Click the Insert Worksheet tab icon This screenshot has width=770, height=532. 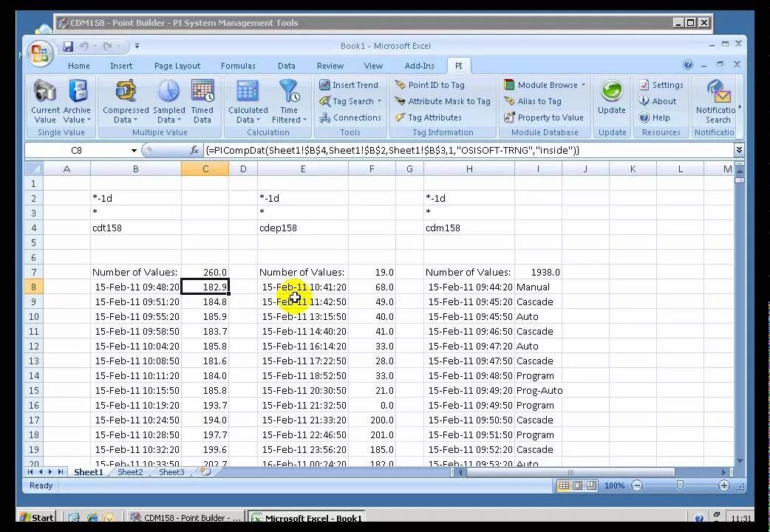tap(205, 472)
